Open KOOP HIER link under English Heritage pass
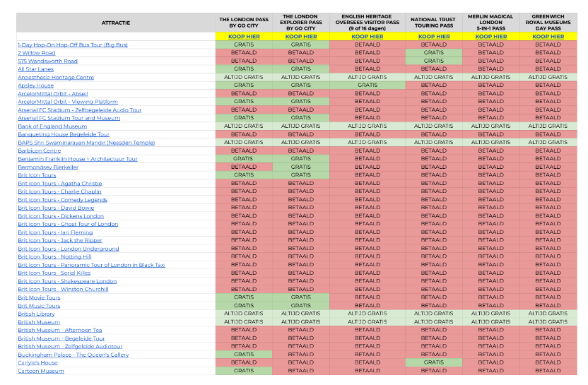This screenshot has height=385, width=588. click(x=367, y=36)
